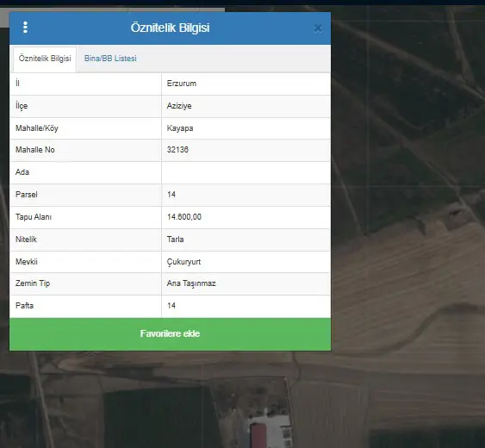Select the Pafta value 14

pyautogui.click(x=171, y=306)
